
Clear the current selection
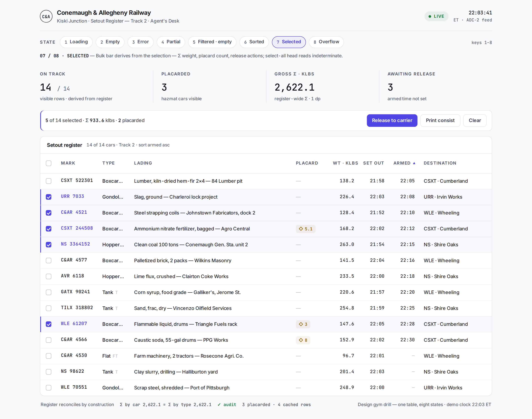click(x=475, y=120)
